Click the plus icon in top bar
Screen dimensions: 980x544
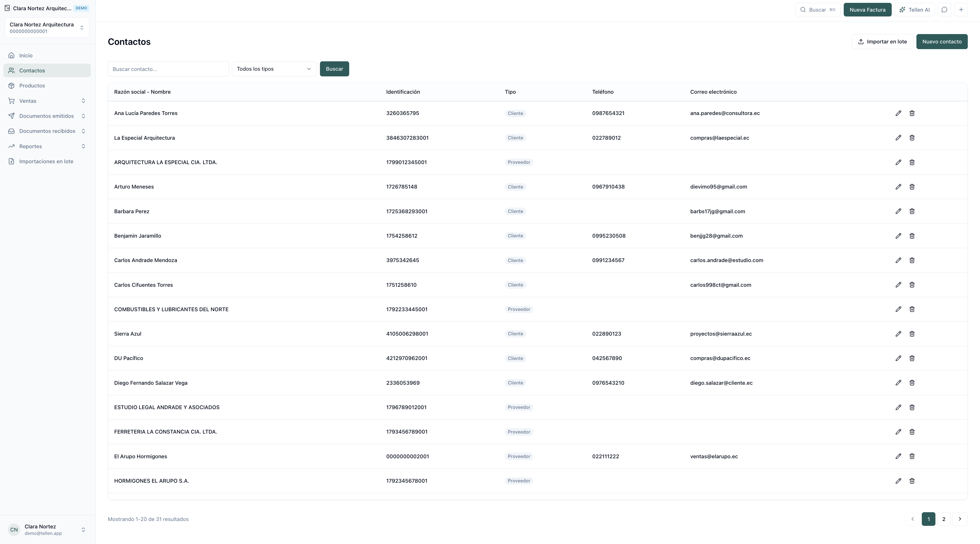pyautogui.click(x=961, y=10)
